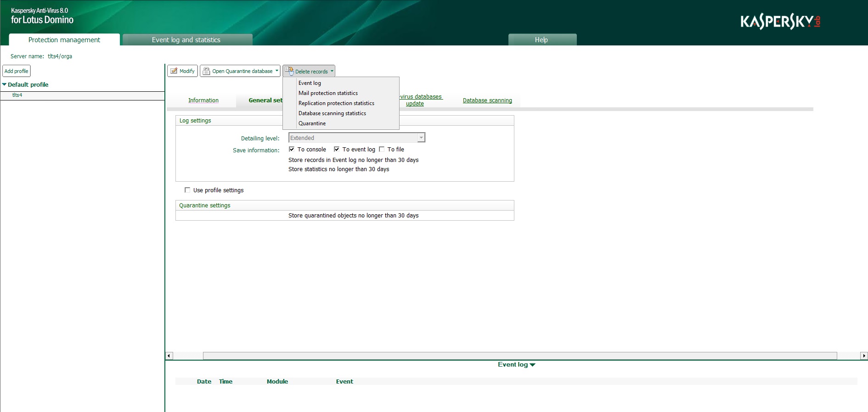Toggle the To console checkbox
Image resolution: width=868 pixels, height=412 pixels.
point(292,149)
